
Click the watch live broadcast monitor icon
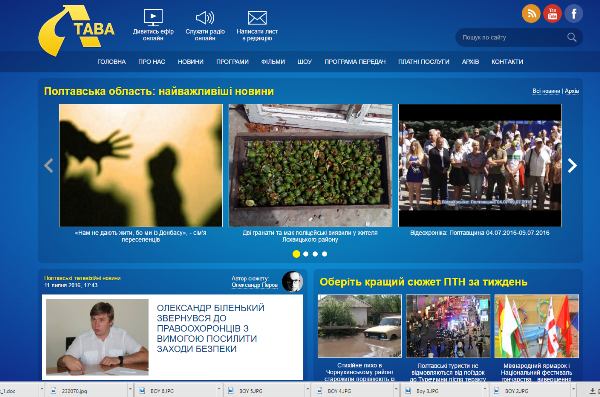click(153, 18)
